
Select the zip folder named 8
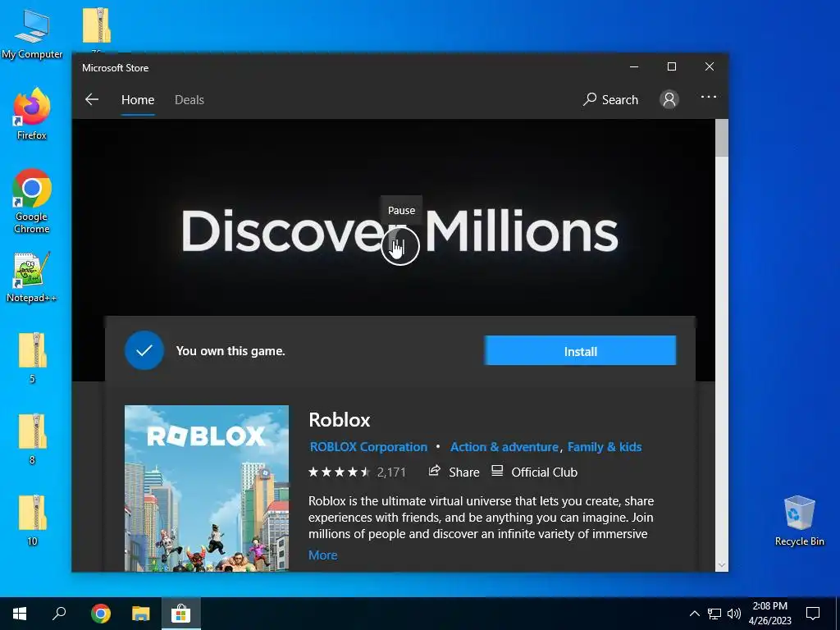[x=32, y=439]
